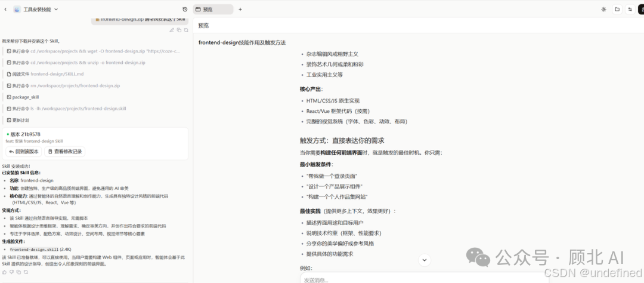
Task: Click the 查看修改记录 button
Action: click(65, 152)
